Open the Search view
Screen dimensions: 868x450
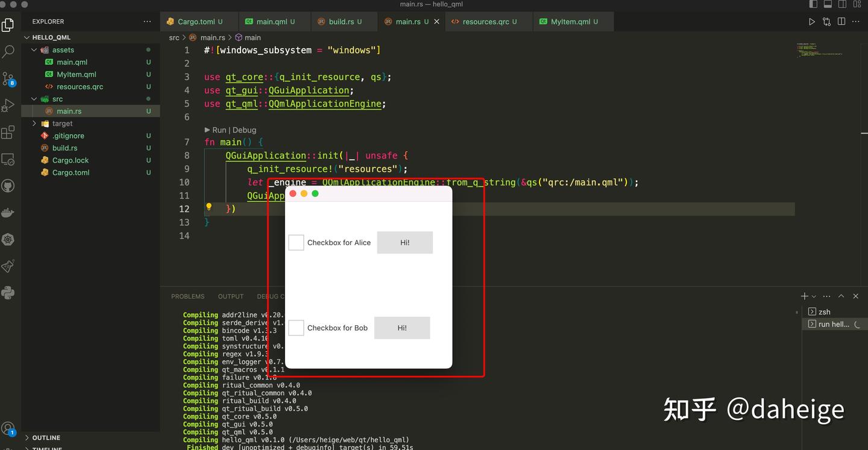click(x=8, y=51)
